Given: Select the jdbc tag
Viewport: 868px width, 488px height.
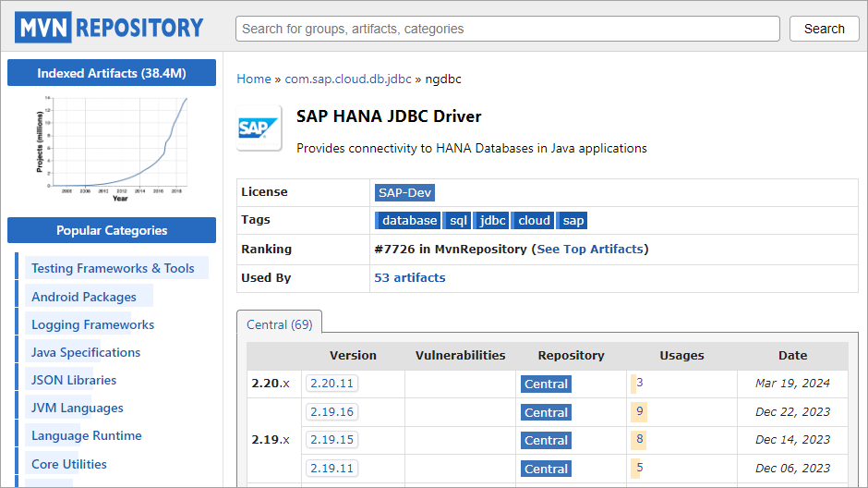Looking at the screenshot, I should (x=491, y=221).
